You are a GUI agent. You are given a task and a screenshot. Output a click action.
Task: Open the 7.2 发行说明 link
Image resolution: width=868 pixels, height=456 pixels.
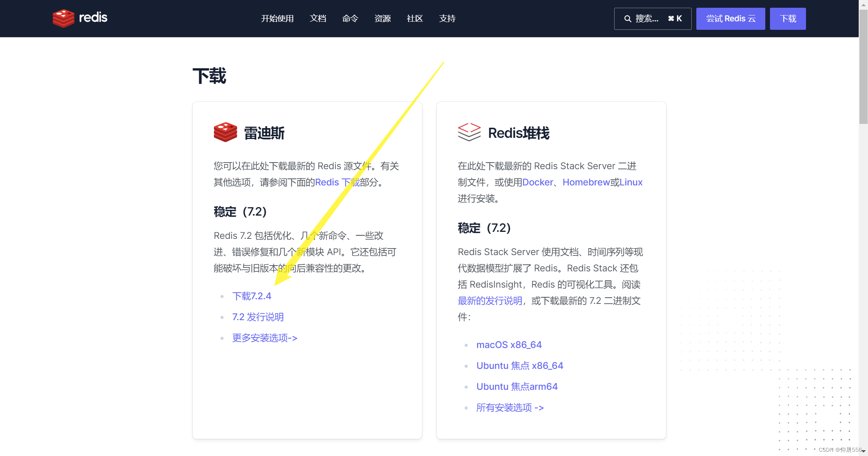point(258,317)
